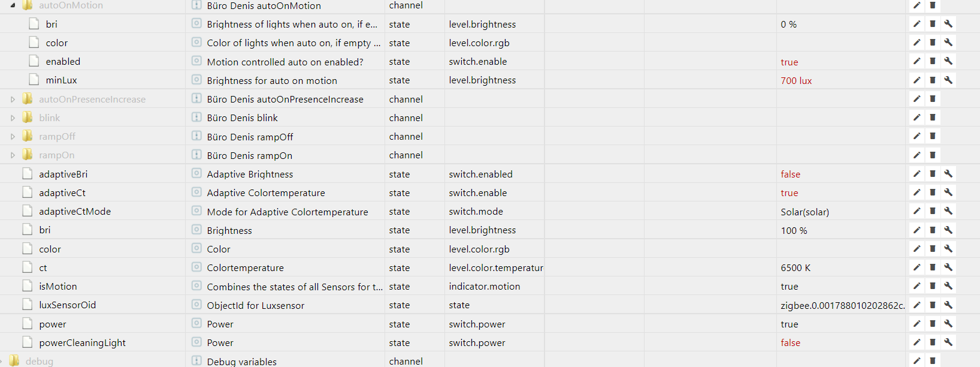
Task: Edit the luxSensorOid object with pencil icon
Action: [917, 305]
